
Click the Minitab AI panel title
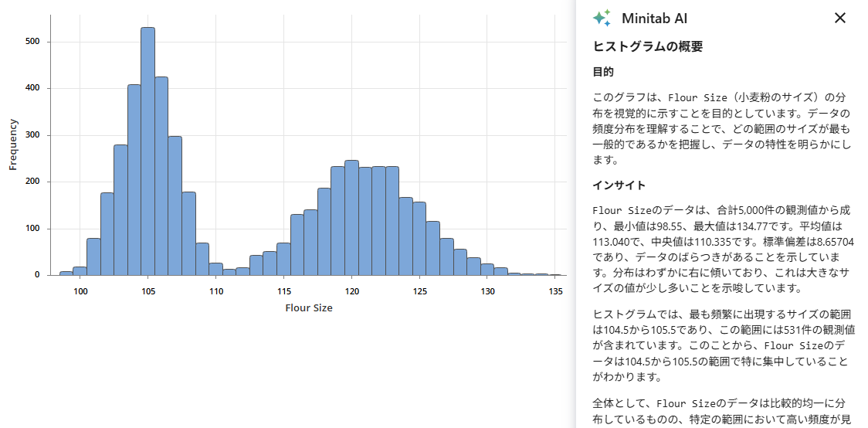[653, 19]
